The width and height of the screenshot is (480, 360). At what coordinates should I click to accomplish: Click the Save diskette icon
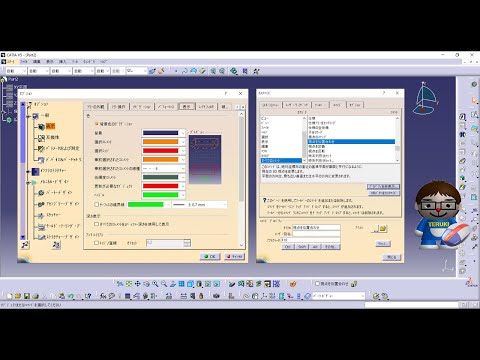(x=27, y=296)
